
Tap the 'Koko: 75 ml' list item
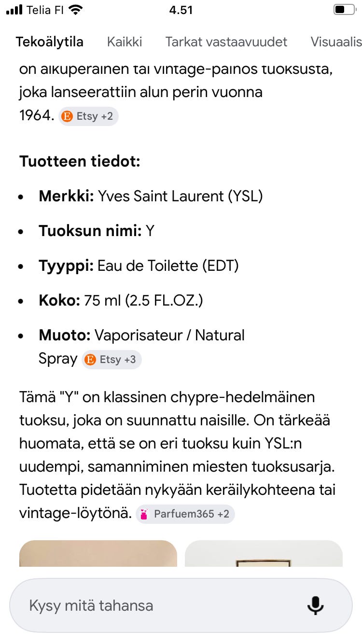pyautogui.click(x=121, y=300)
